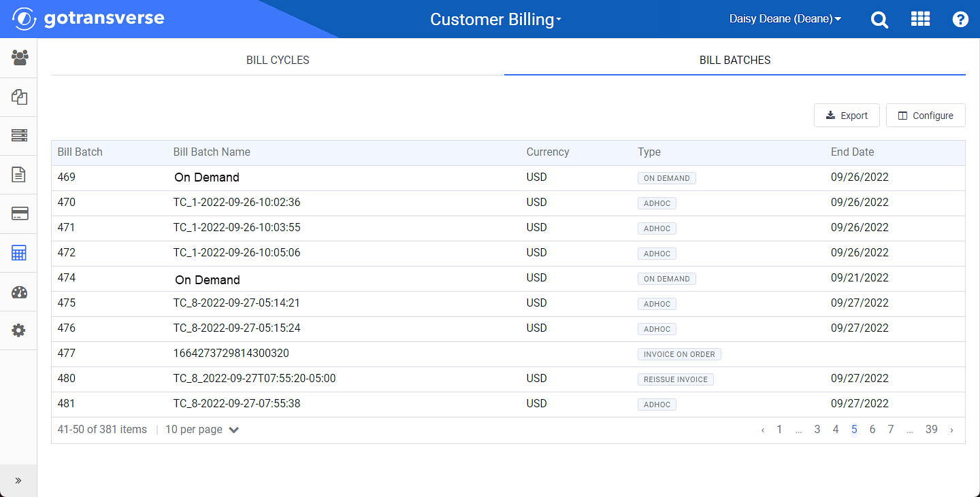Image resolution: width=980 pixels, height=497 pixels.
Task: Click ADHOC badge in row 481
Action: 657,405
